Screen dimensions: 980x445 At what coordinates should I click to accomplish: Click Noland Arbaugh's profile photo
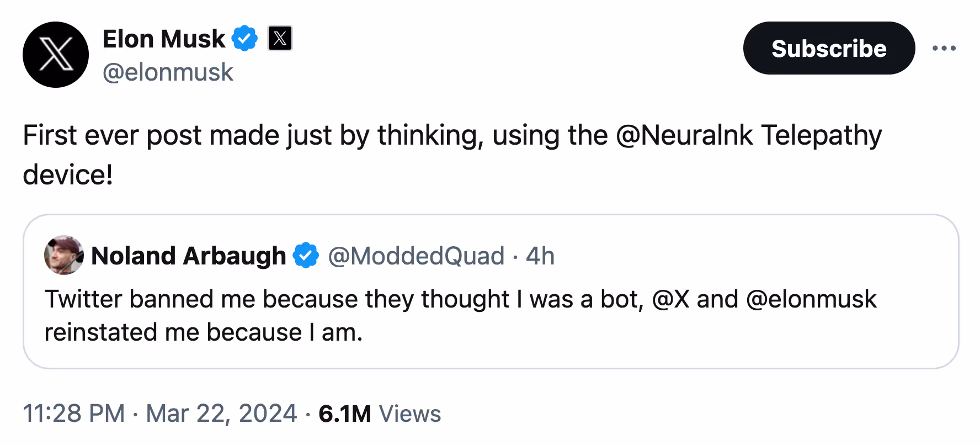(x=64, y=255)
